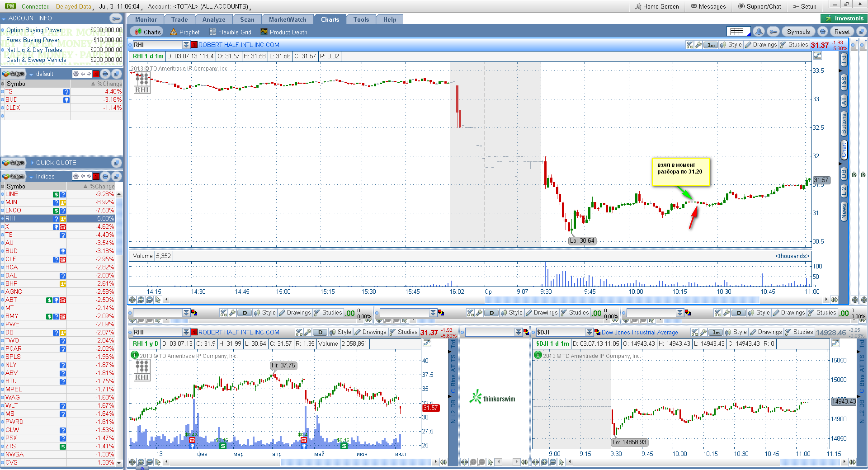Switch to the MarketWatch tab
Viewport: 868px width, 470px height.
click(x=288, y=19)
